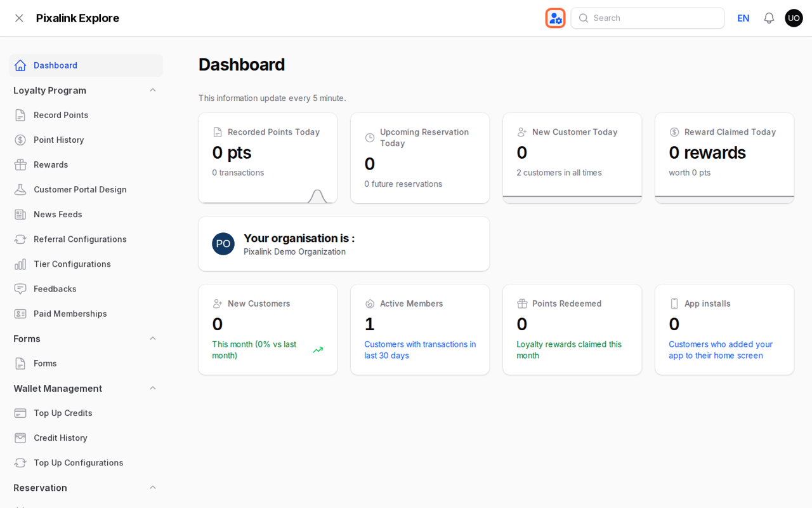Click the PO organisation avatar
This screenshot has height=508, width=812.
point(223,244)
